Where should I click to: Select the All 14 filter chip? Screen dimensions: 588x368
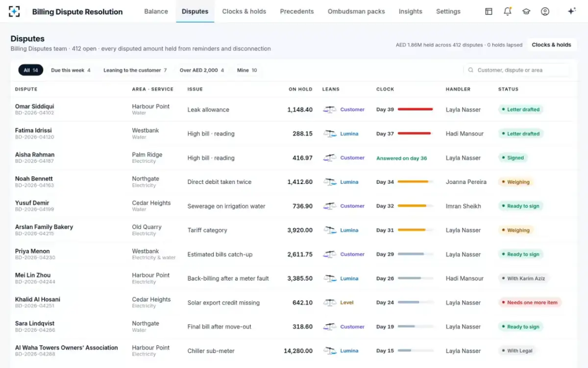[x=31, y=70]
